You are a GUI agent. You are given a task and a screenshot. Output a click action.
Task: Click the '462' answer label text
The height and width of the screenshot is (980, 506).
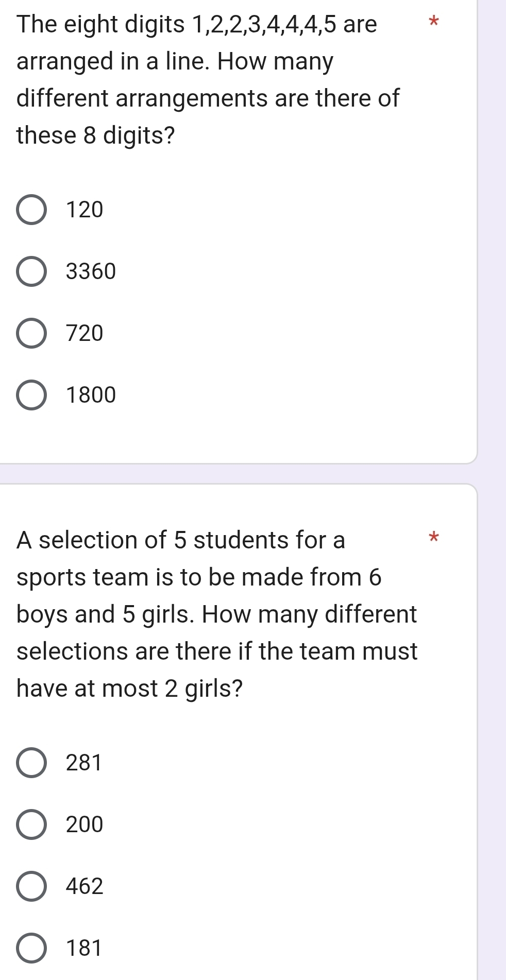coord(85,886)
